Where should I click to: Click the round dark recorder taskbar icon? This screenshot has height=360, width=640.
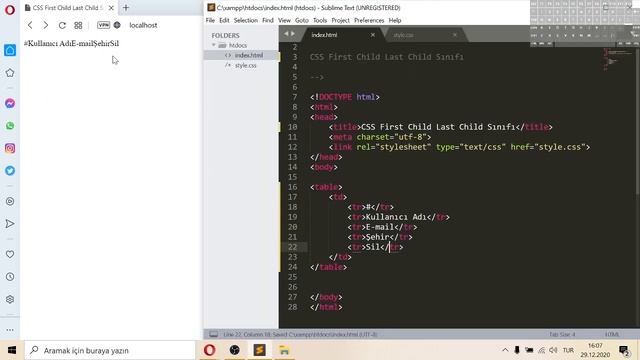(234, 350)
